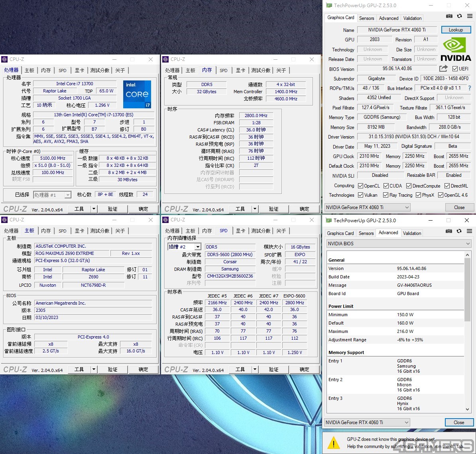
Task: Open memory slot #2 dropdown in SPD window
Action: (x=184, y=247)
